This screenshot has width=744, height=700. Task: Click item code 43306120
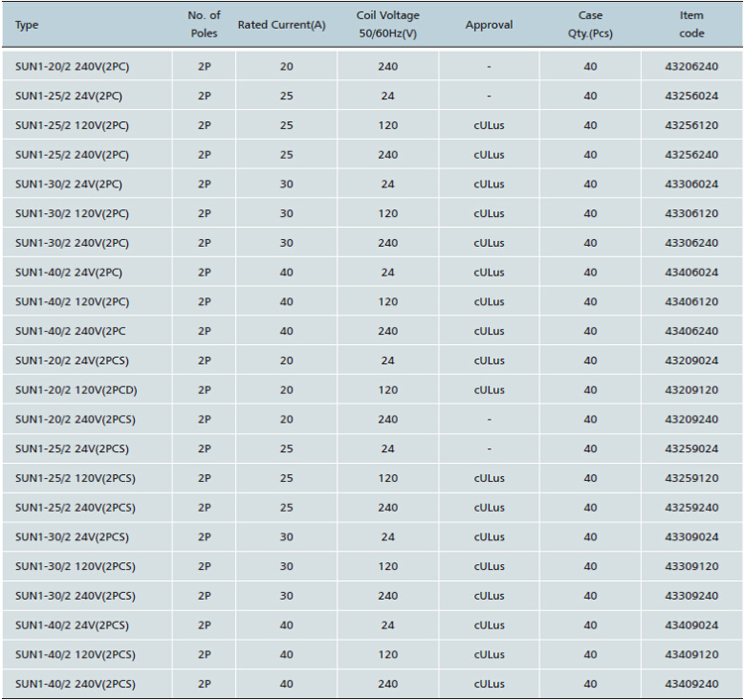pyautogui.click(x=691, y=213)
